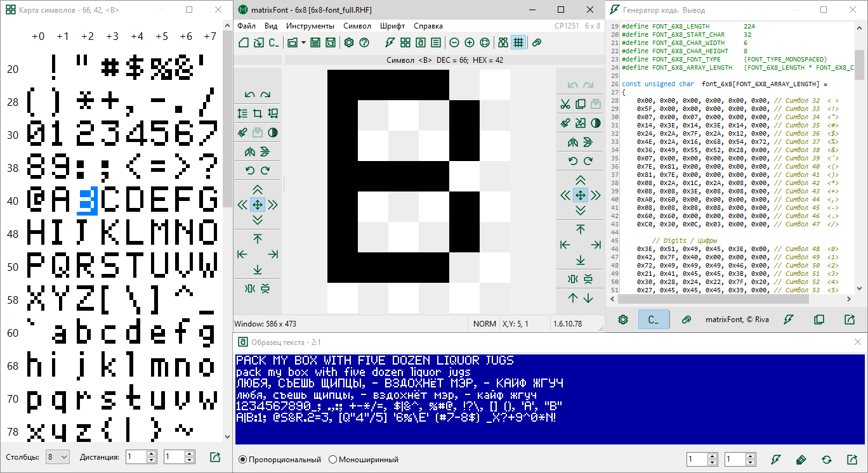Viewport: 868px width, 473px height.
Task: Expand the Столбцы columns dropdown
Action: (58, 457)
